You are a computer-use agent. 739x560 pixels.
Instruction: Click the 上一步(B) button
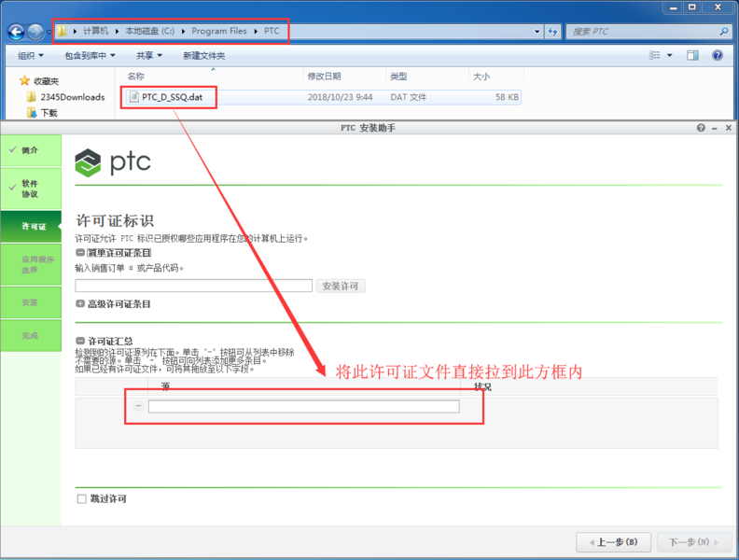(x=614, y=542)
